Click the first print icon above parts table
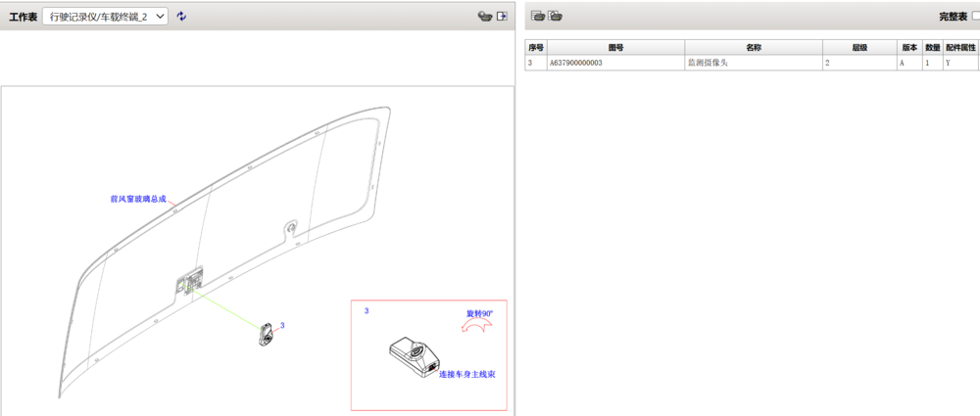Image resolution: width=980 pixels, height=416 pixels. (537, 17)
